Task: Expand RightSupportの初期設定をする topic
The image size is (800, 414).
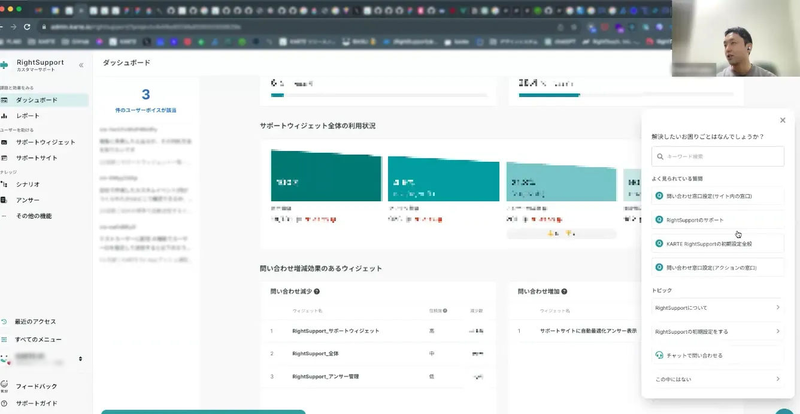Action: pos(717,331)
